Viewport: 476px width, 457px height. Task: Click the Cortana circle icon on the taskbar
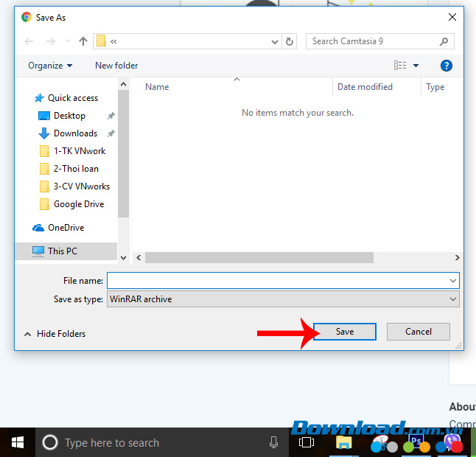pos(50,442)
